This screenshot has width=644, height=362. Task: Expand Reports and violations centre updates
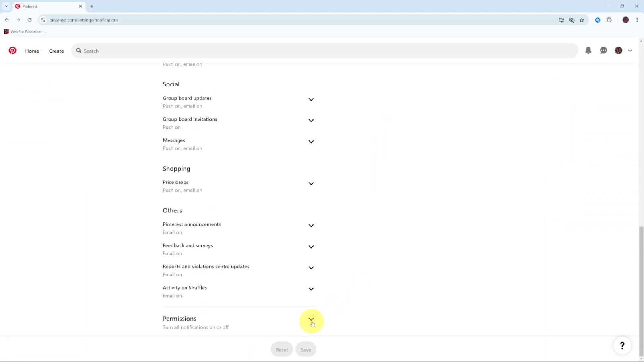pyautogui.click(x=311, y=268)
